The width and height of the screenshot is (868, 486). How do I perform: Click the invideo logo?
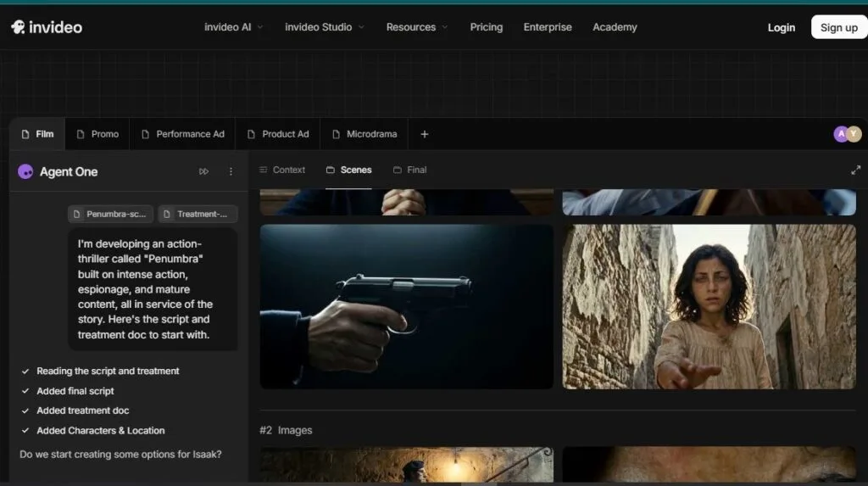(47, 27)
